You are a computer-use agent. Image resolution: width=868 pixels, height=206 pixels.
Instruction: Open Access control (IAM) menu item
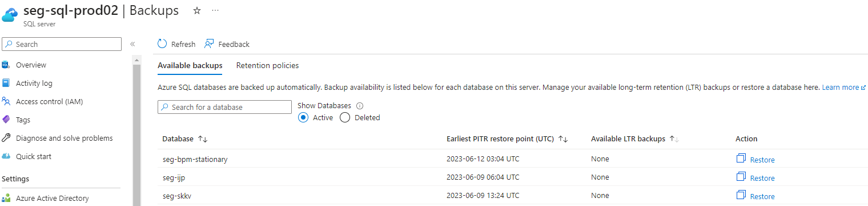tap(50, 102)
